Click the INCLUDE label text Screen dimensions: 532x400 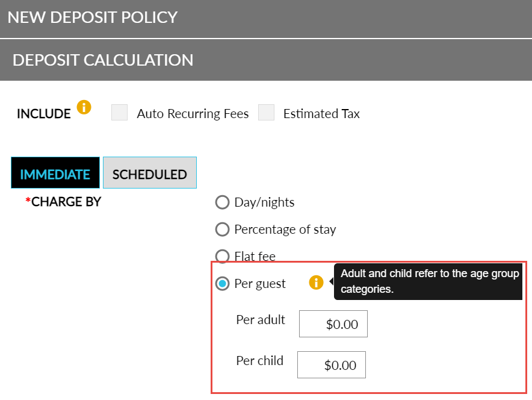pyautogui.click(x=44, y=113)
